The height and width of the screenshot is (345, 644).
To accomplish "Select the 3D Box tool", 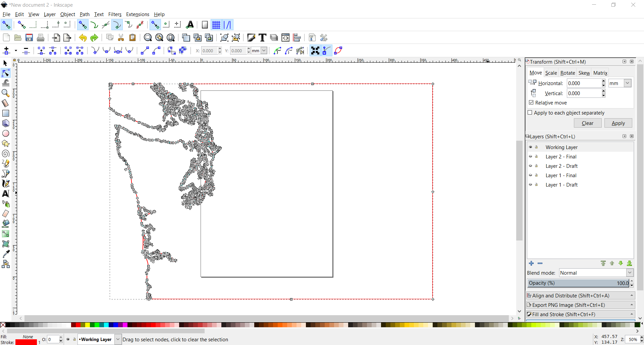I will 6,123.
